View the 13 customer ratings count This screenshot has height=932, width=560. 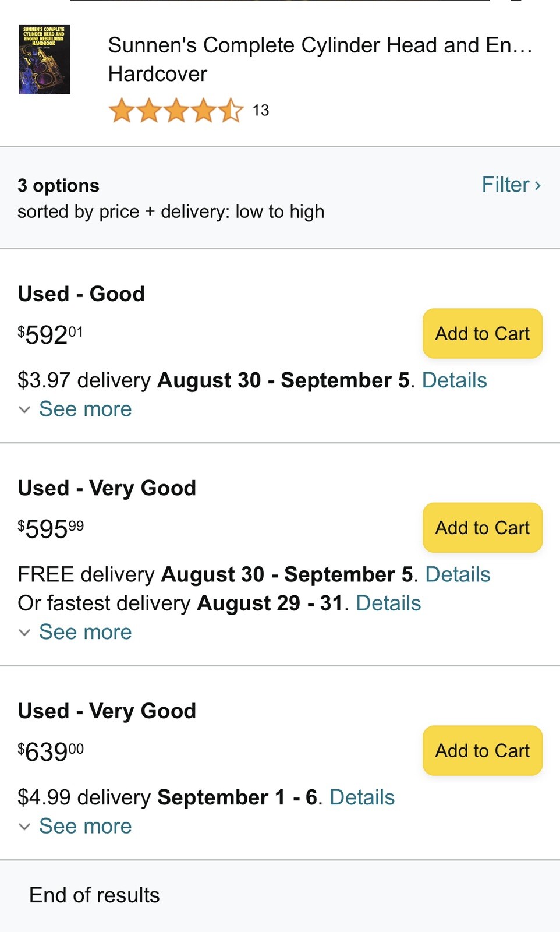[261, 111]
